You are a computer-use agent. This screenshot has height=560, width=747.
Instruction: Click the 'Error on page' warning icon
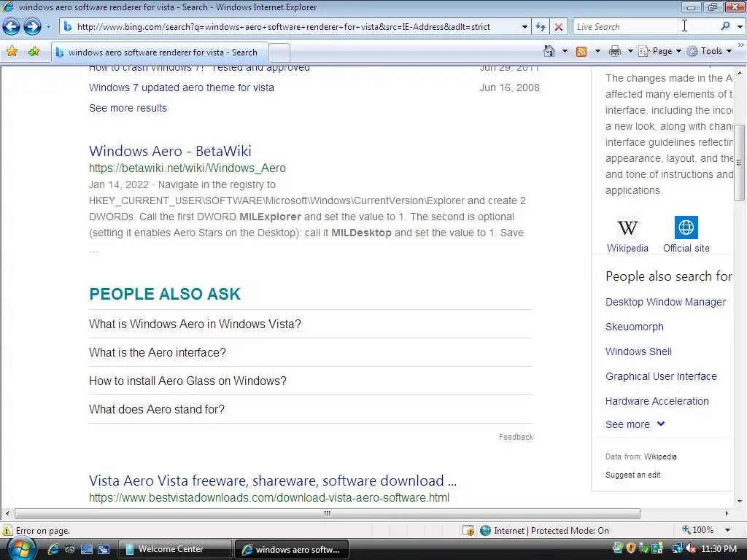click(7, 531)
